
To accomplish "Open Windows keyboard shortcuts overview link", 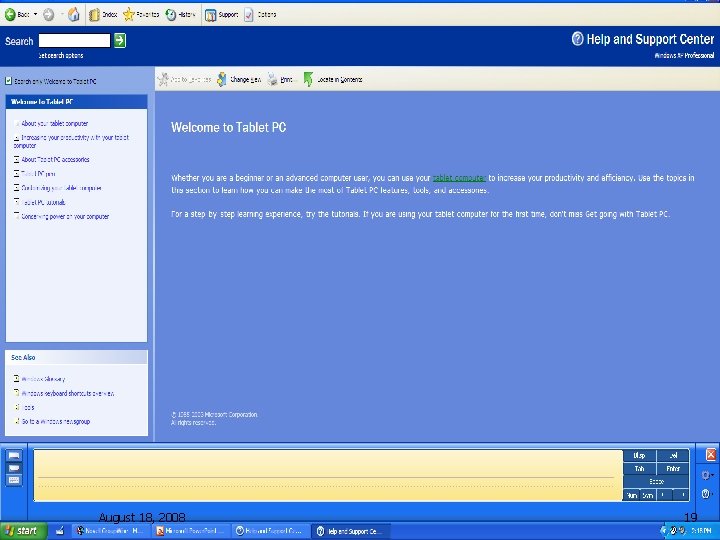I will pos(68,393).
